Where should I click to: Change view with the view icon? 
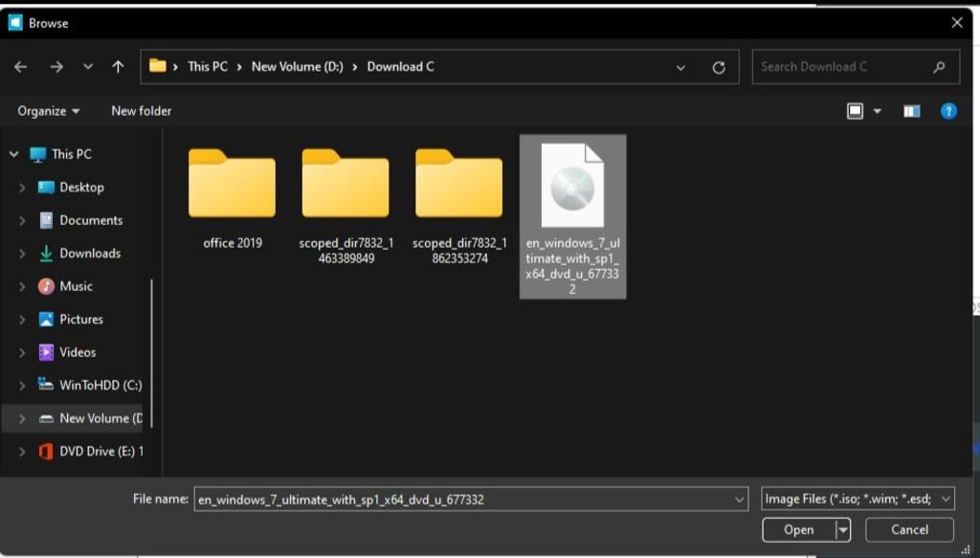pos(855,111)
